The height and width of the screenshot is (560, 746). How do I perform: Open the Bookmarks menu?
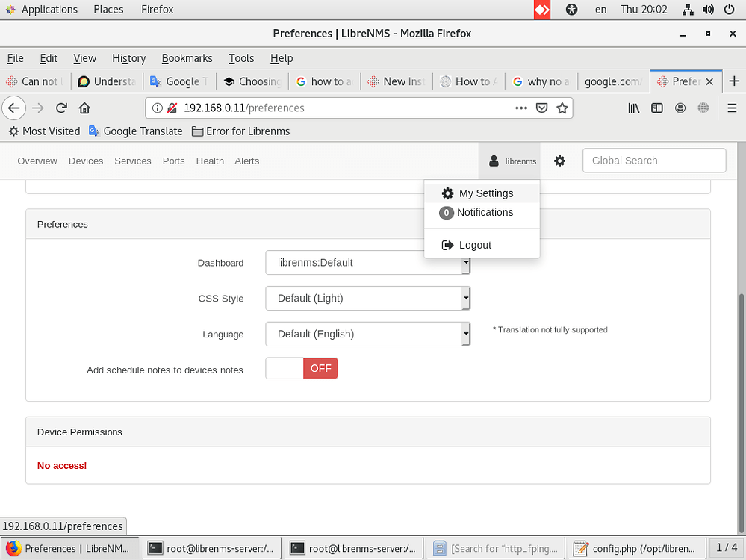tap(187, 58)
